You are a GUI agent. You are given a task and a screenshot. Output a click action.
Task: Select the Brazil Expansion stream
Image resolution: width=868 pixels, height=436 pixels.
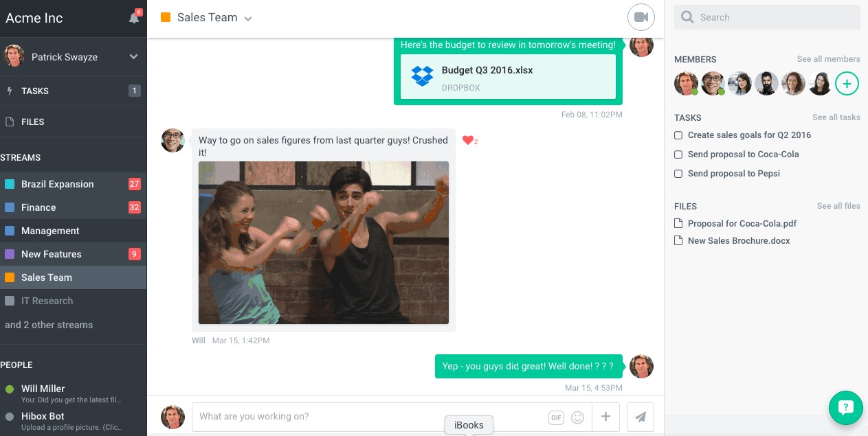tap(73, 184)
